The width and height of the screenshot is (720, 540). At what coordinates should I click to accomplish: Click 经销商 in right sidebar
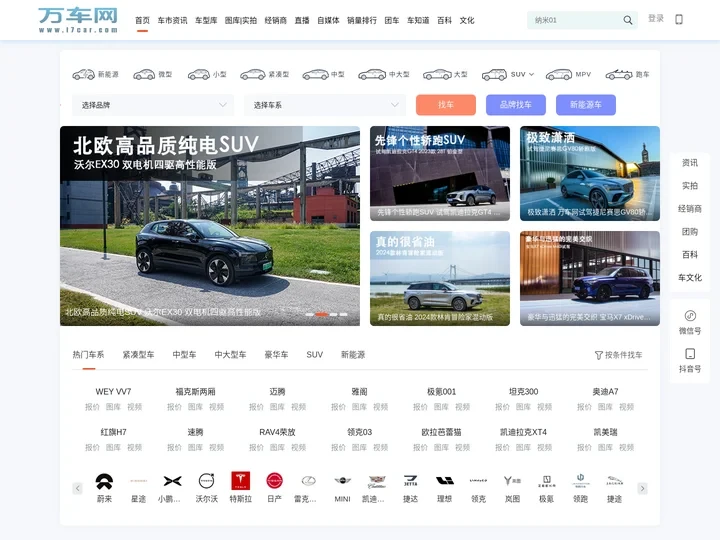(x=690, y=208)
